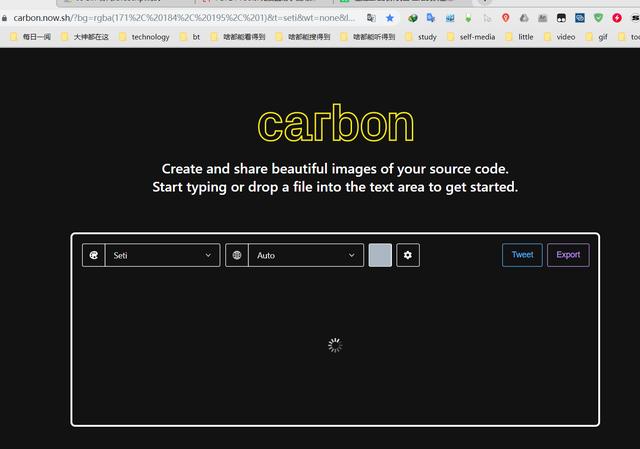The width and height of the screenshot is (640, 449).
Task: Open the bt bookmark folder
Action: 190,37
